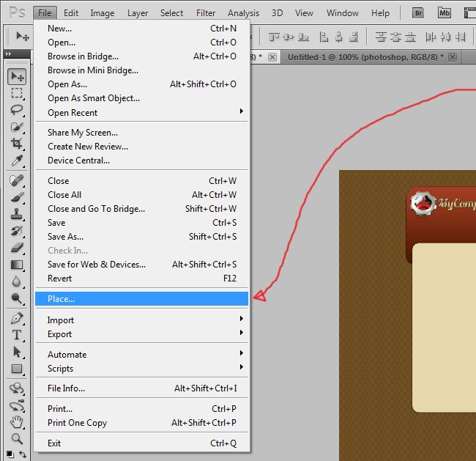Pick the Crop tool
476x461 pixels.
pyautogui.click(x=17, y=144)
